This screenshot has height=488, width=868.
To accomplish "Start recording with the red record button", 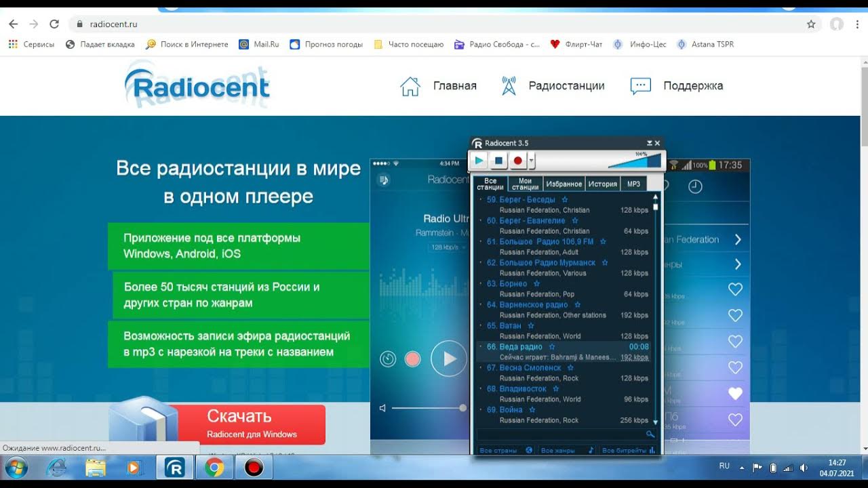I will (x=518, y=161).
